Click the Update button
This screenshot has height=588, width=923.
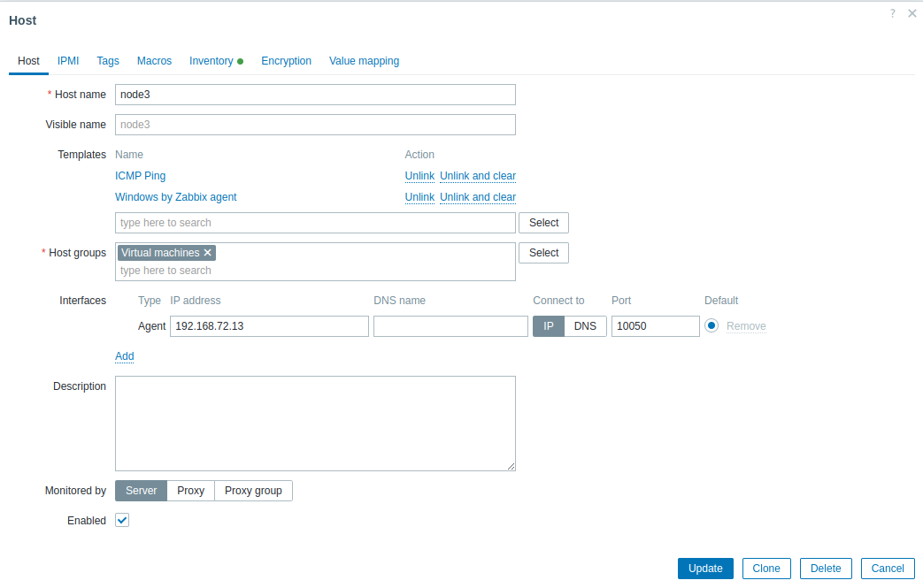coord(705,569)
